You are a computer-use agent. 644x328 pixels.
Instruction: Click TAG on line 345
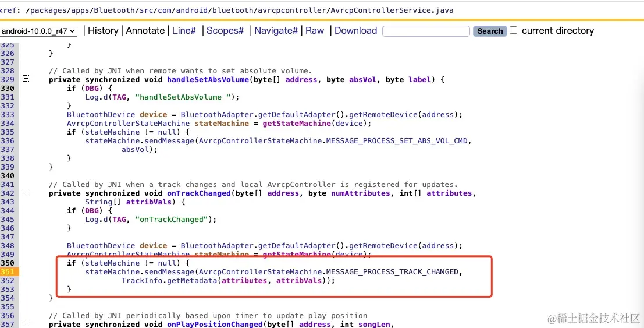pos(119,220)
